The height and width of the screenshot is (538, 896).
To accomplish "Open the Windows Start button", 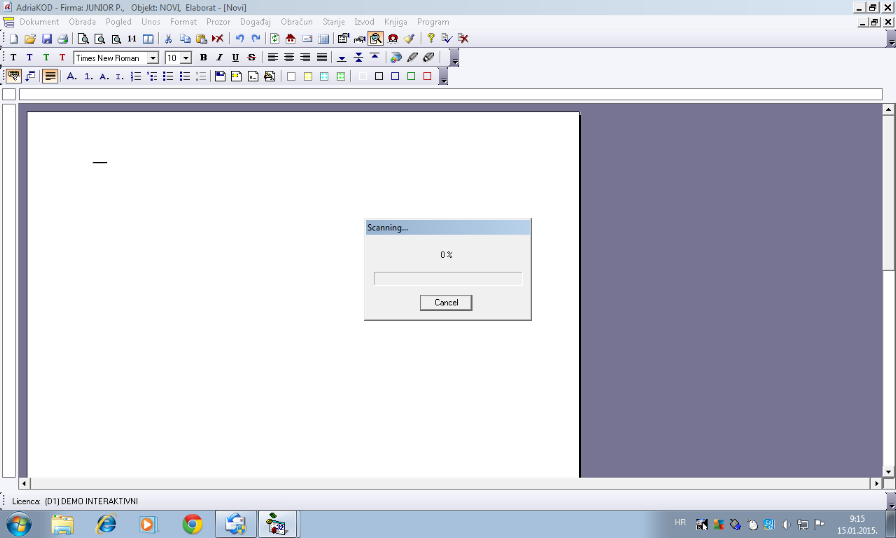I will pyautogui.click(x=18, y=524).
